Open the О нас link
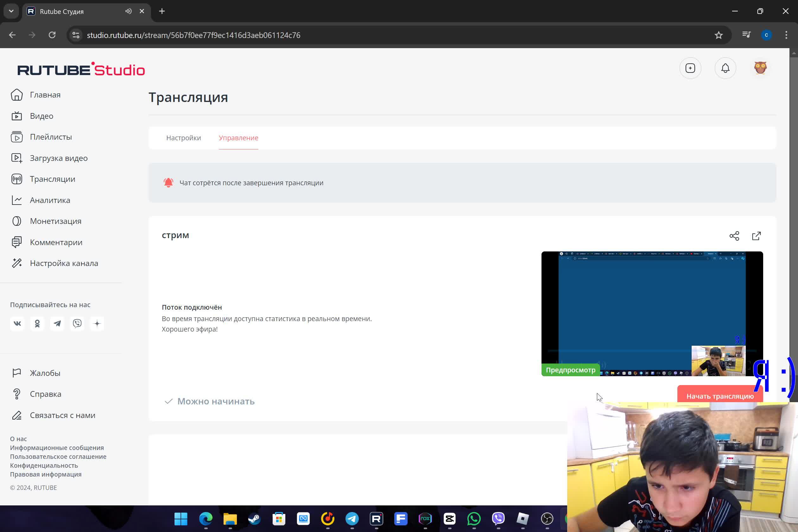Viewport: 798px width, 532px height. tap(18, 439)
